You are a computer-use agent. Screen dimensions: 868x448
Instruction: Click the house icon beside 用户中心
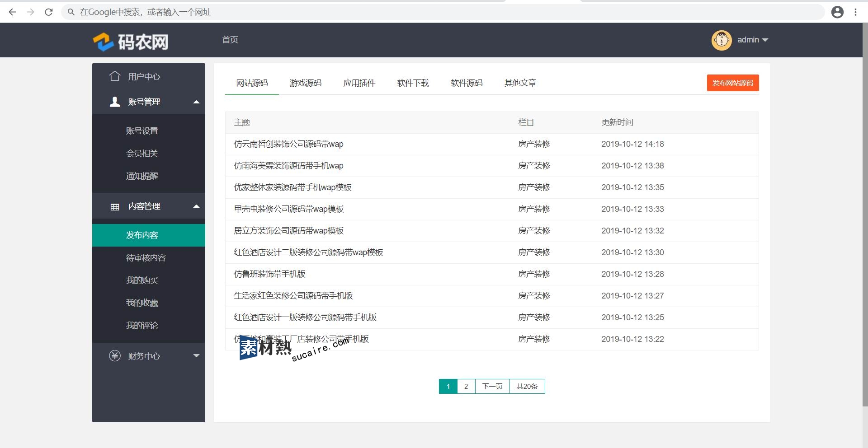[x=115, y=76]
